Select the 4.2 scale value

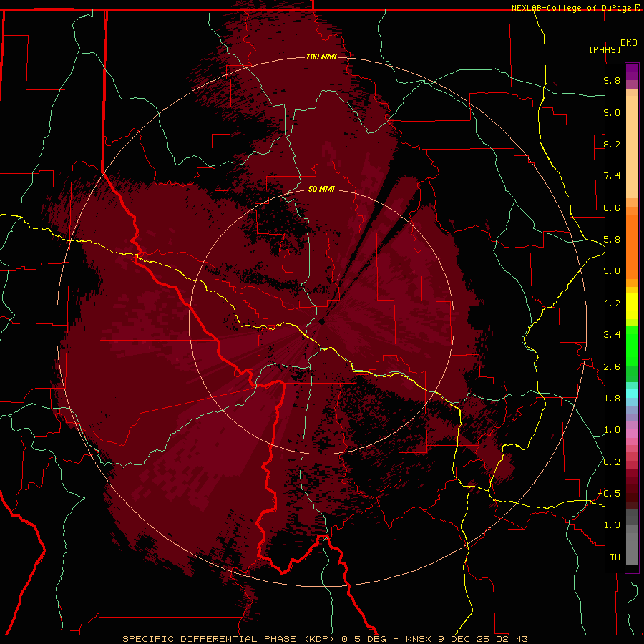[x=612, y=303]
